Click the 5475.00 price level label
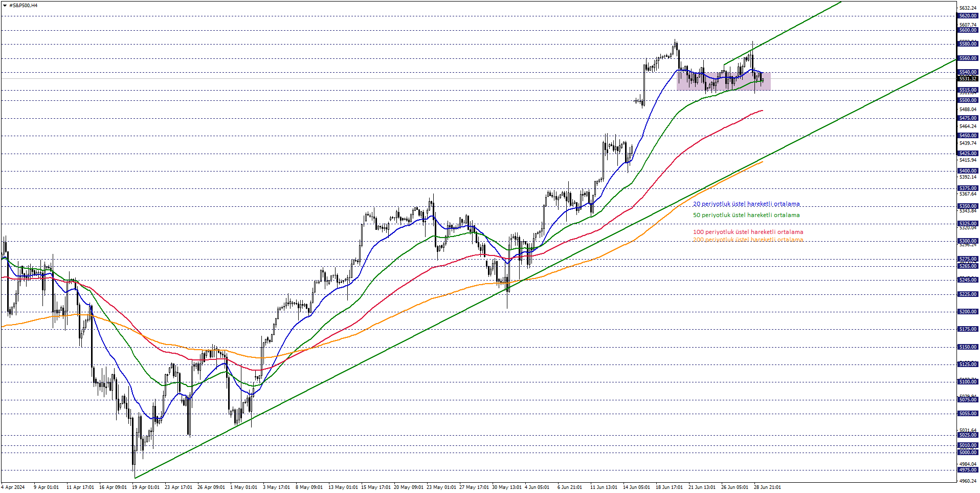This screenshot has height=493, width=980. click(x=968, y=118)
